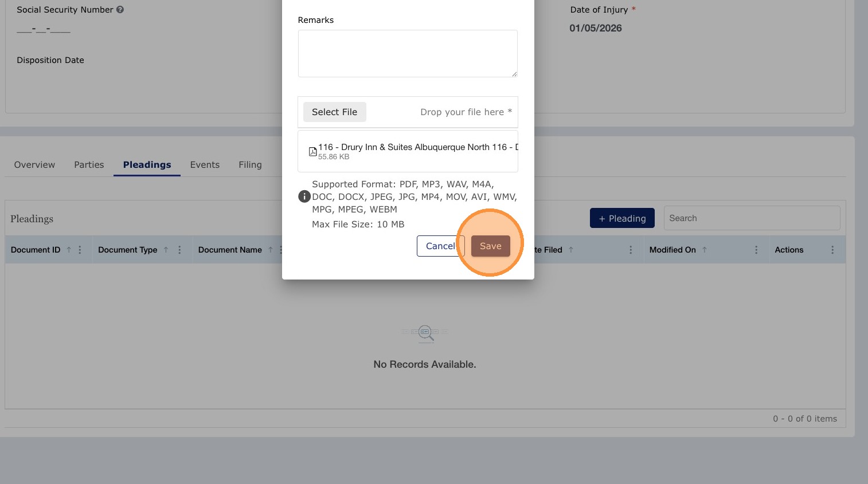Open Actions column menu
The width and height of the screenshot is (868, 484).
click(x=832, y=250)
